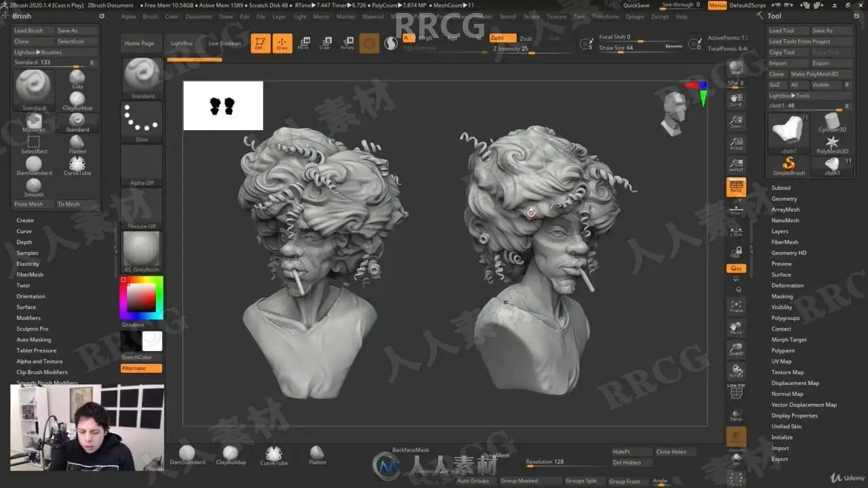This screenshot has width=868, height=488.
Task: Open the Dots stroke type picker
Action: tap(142, 122)
